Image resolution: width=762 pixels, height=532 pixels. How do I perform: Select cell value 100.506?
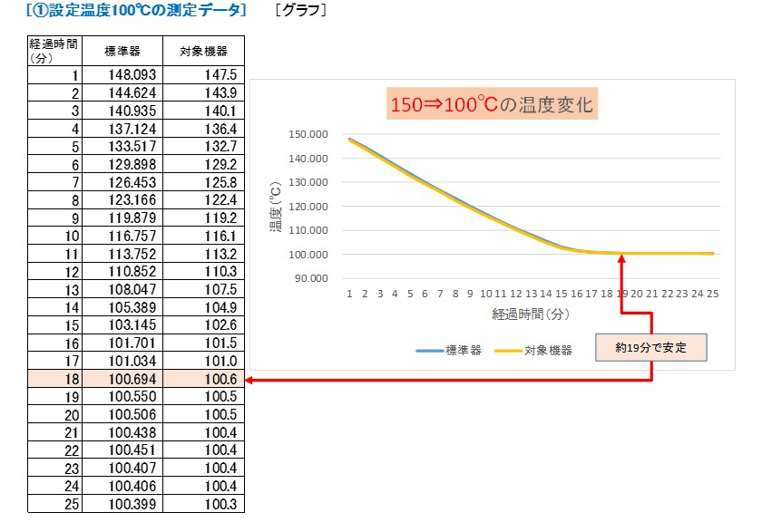(132, 414)
